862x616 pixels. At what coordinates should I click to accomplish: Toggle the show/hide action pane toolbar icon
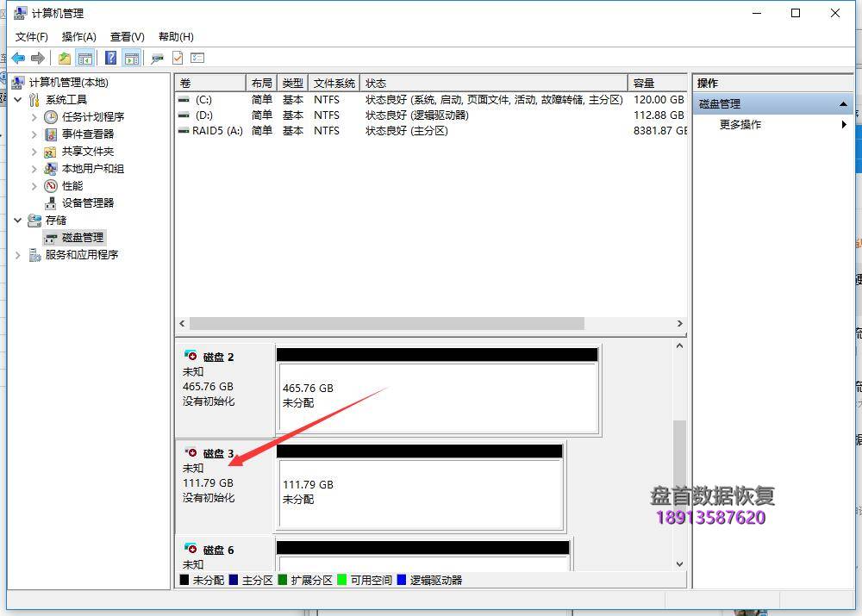click(x=131, y=58)
